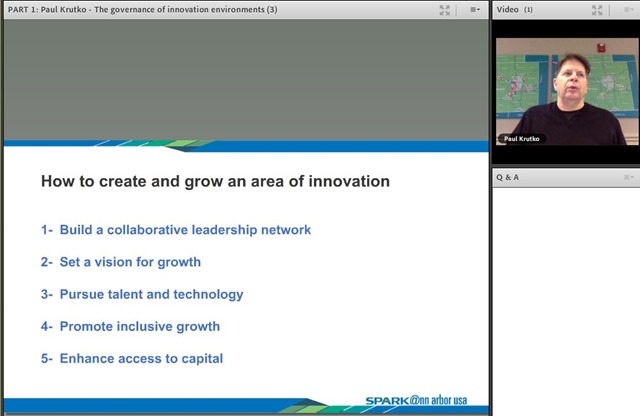Click the red fire alarm in the video

coord(601,48)
